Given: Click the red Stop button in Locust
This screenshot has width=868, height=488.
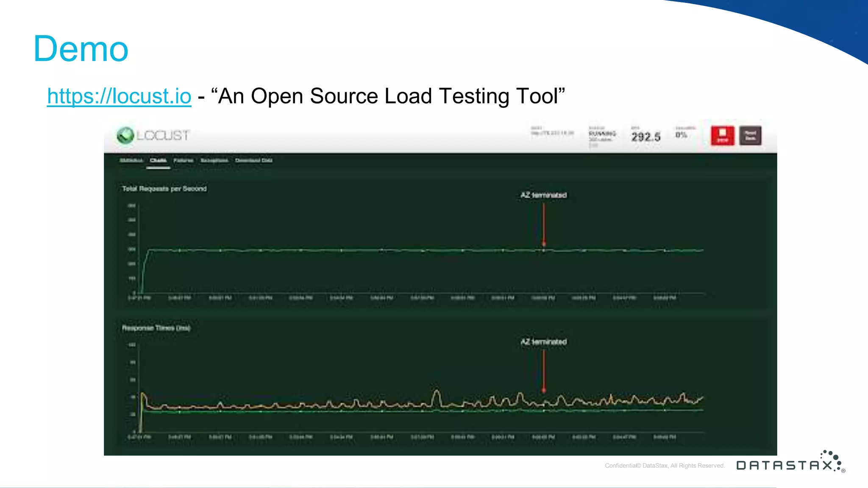Looking at the screenshot, I should pyautogui.click(x=722, y=136).
